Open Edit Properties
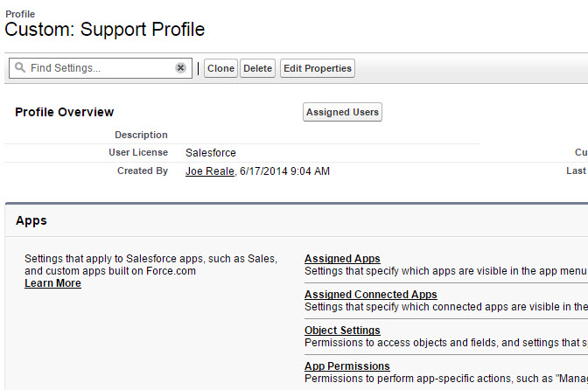This screenshot has width=588, height=390. coord(318,68)
